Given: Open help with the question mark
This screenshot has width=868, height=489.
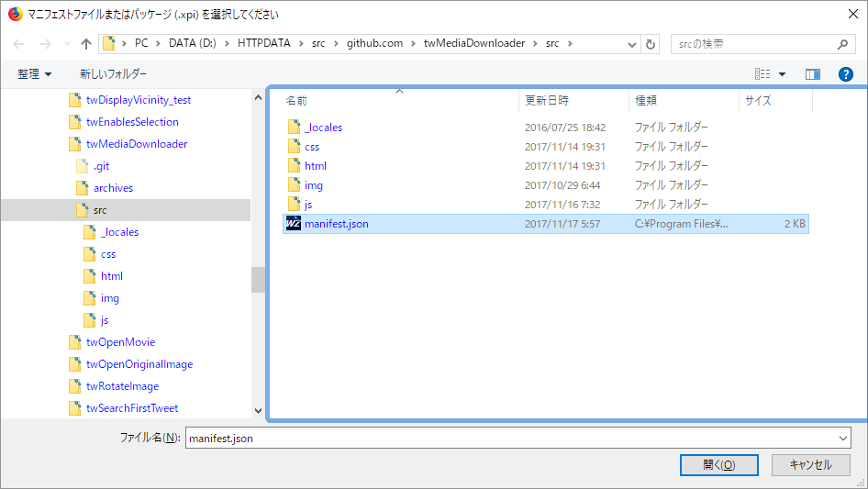Looking at the screenshot, I should tap(846, 73).
